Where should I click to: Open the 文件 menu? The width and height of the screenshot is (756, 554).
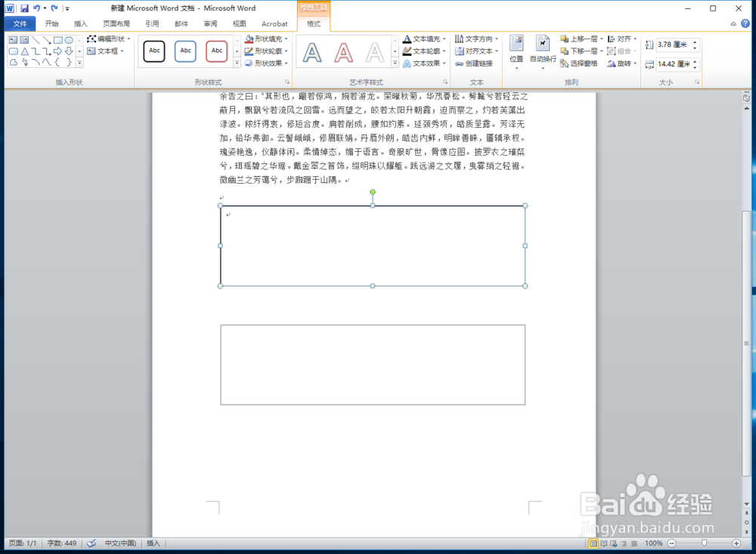(x=20, y=23)
